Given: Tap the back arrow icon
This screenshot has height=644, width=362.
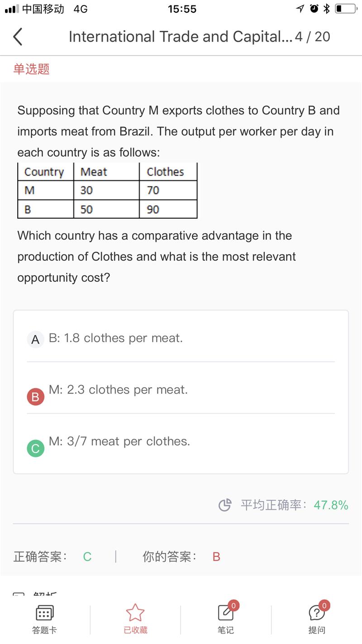Looking at the screenshot, I should [x=18, y=37].
